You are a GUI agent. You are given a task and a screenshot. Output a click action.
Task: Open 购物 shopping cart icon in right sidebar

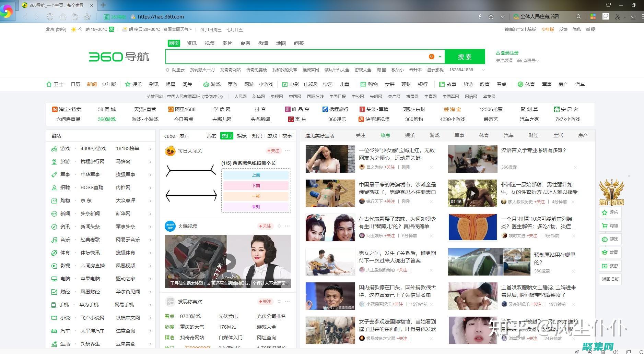605,225
